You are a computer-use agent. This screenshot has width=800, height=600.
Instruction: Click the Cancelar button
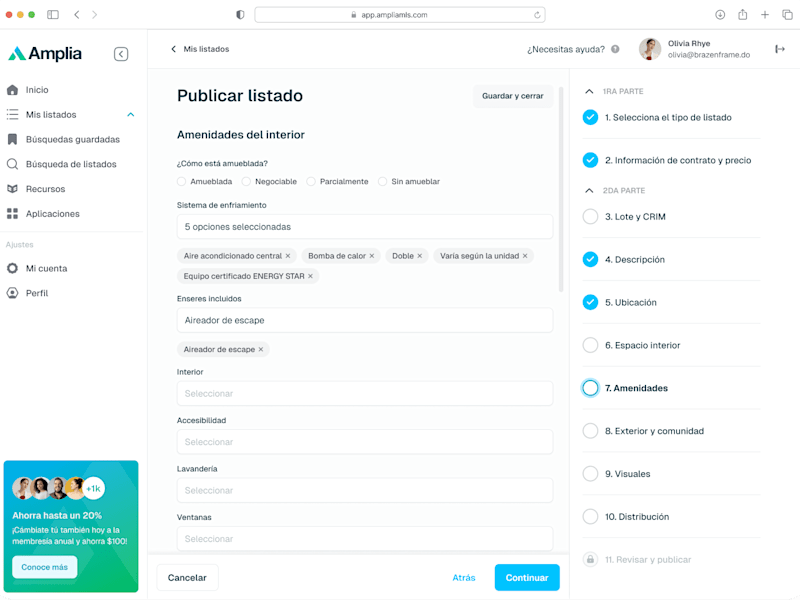(x=187, y=578)
